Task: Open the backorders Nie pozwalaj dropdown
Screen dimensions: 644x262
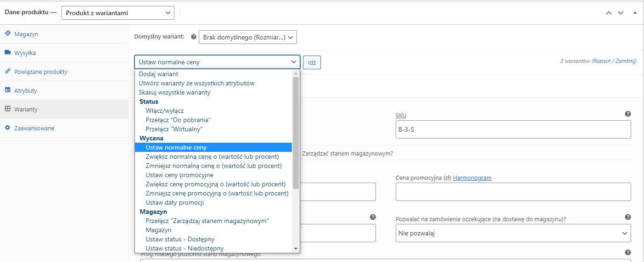Action: (513, 233)
